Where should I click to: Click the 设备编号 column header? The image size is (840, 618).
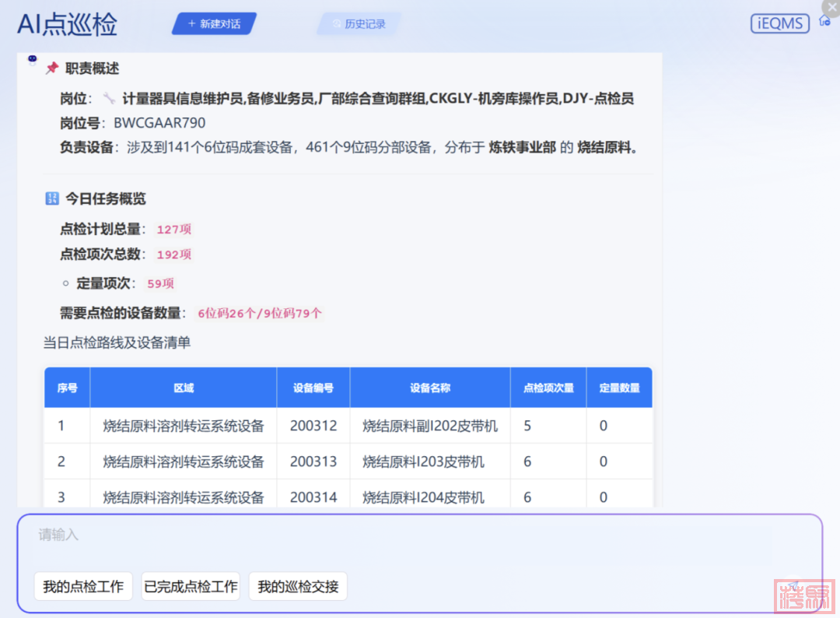(x=313, y=388)
